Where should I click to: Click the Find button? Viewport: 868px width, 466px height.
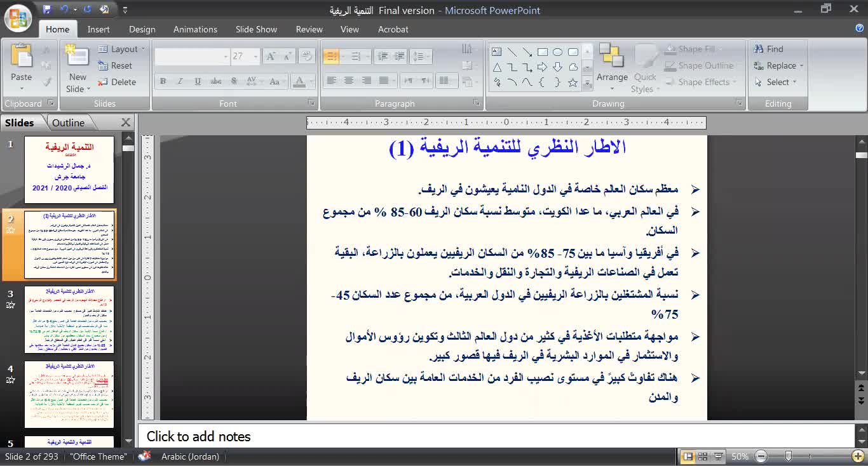[768, 49]
